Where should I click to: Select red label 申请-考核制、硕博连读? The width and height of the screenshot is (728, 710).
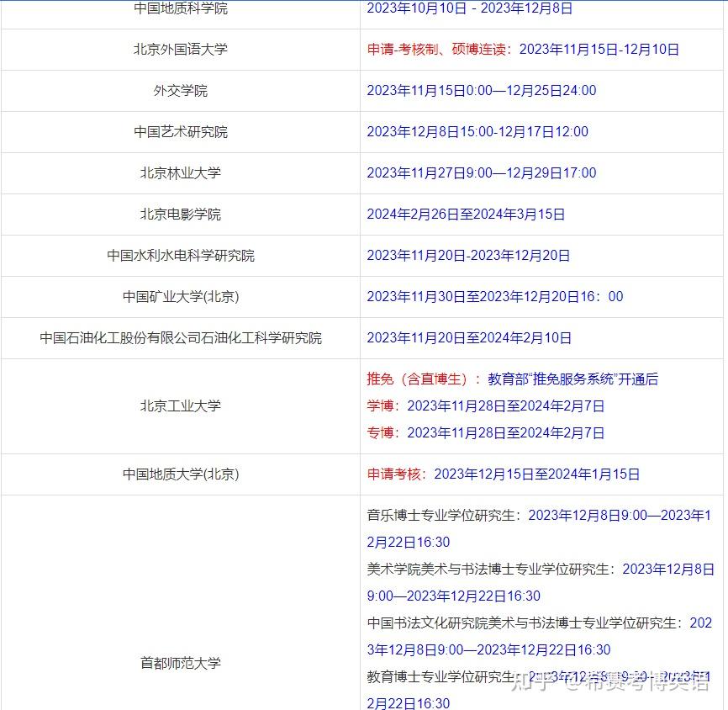coord(436,50)
